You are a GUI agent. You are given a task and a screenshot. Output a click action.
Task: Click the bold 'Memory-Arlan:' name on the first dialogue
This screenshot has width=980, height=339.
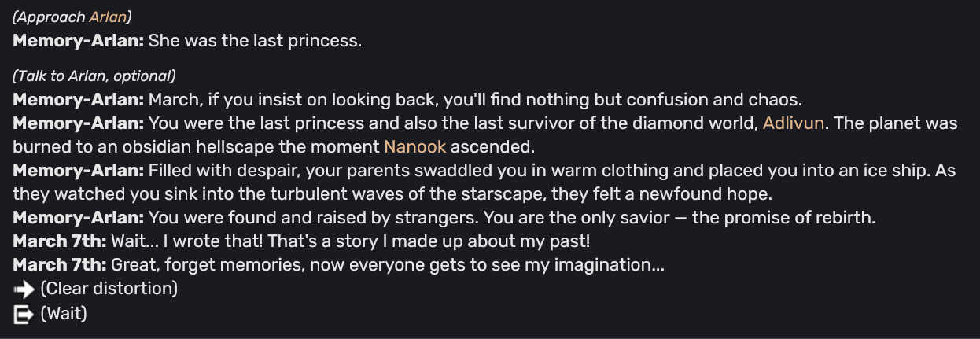(x=79, y=40)
